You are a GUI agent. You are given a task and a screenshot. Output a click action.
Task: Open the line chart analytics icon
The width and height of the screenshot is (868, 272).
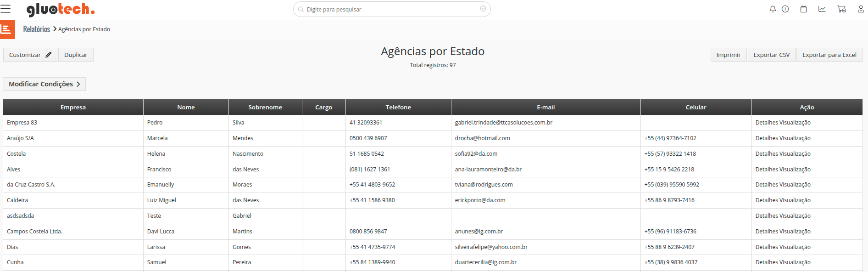(x=822, y=9)
